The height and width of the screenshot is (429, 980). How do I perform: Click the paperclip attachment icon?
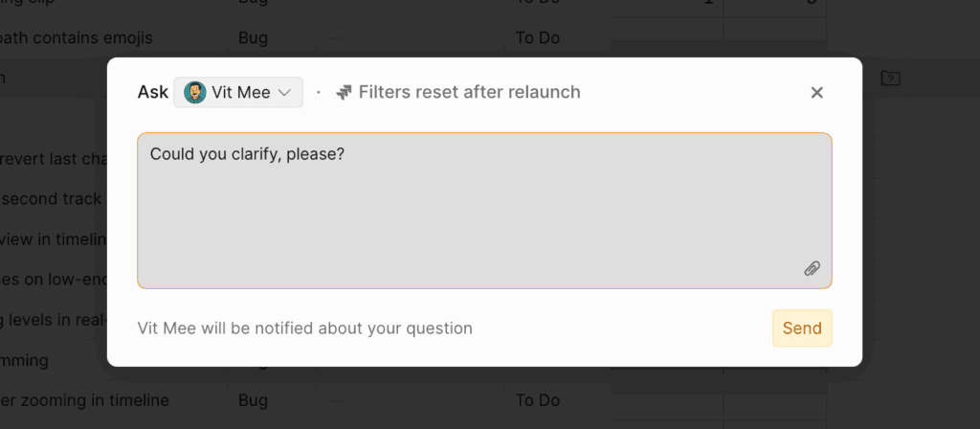pyautogui.click(x=812, y=268)
